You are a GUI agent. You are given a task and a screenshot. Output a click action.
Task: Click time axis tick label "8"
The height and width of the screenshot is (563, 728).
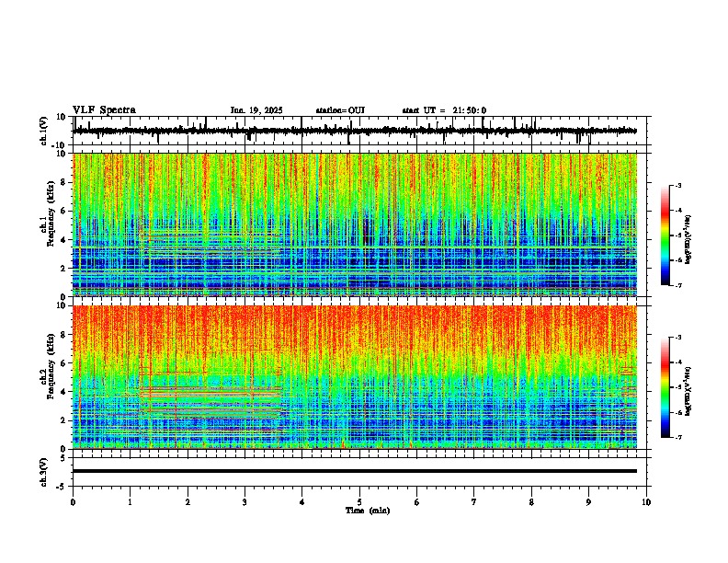click(x=531, y=502)
